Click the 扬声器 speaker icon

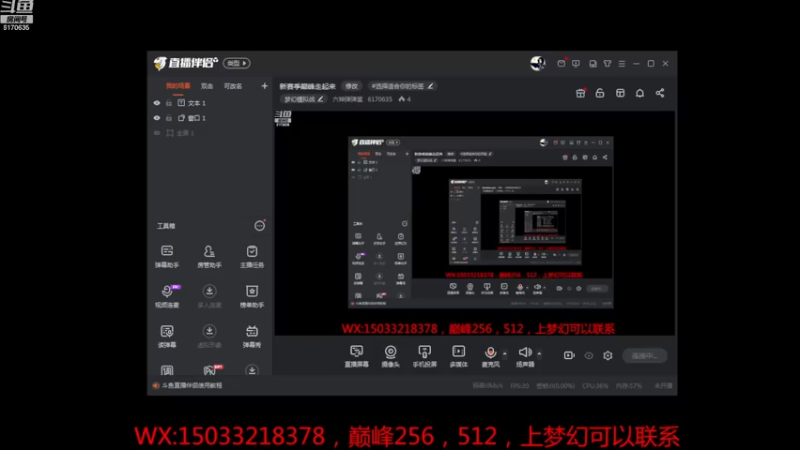tap(525, 352)
